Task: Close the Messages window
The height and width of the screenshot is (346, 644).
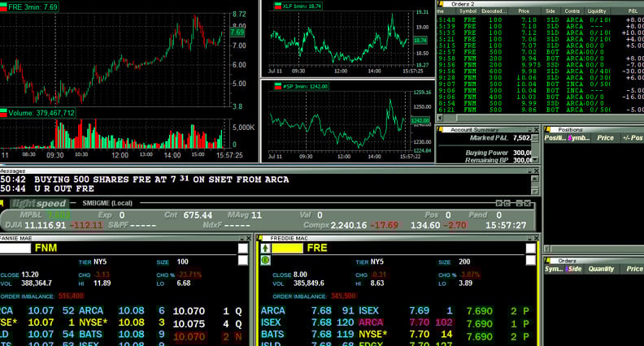Action: point(536,171)
